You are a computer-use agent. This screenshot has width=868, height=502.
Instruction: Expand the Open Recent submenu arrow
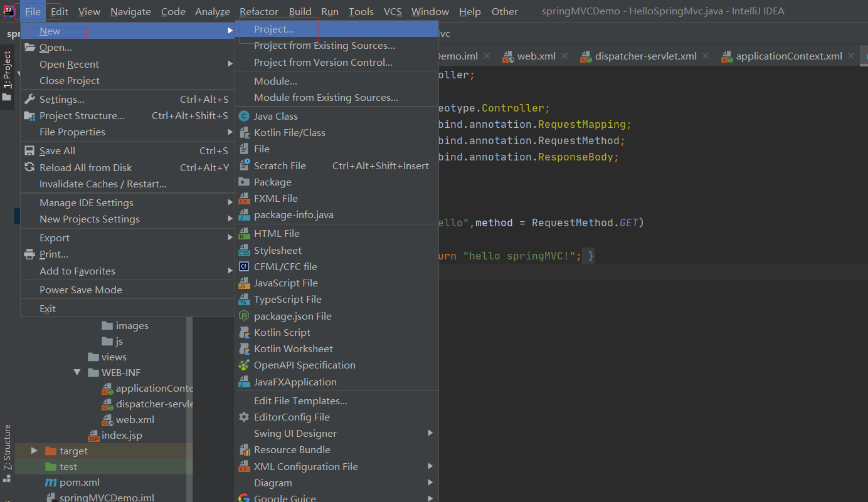point(230,64)
